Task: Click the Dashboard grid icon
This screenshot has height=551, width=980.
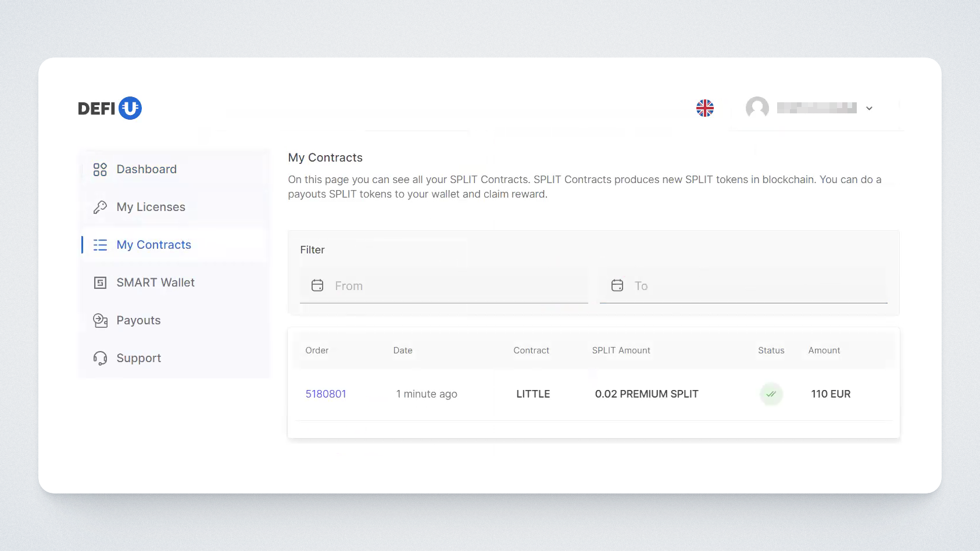Action: click(100, 169)
